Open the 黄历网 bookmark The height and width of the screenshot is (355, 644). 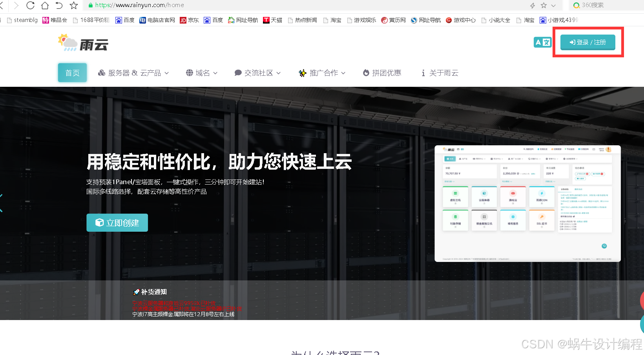click(393, 20)
